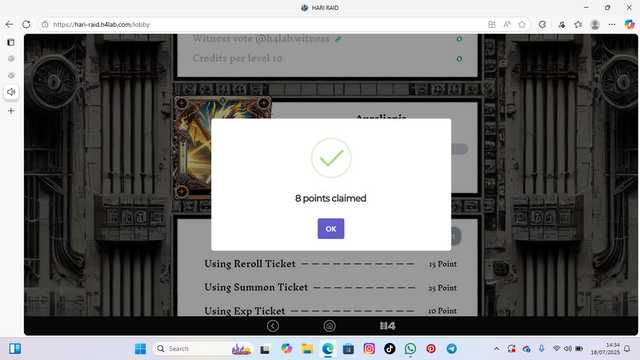Open Task View on taskbar
This screenshot has width=640, height=360.
[265, 349]
